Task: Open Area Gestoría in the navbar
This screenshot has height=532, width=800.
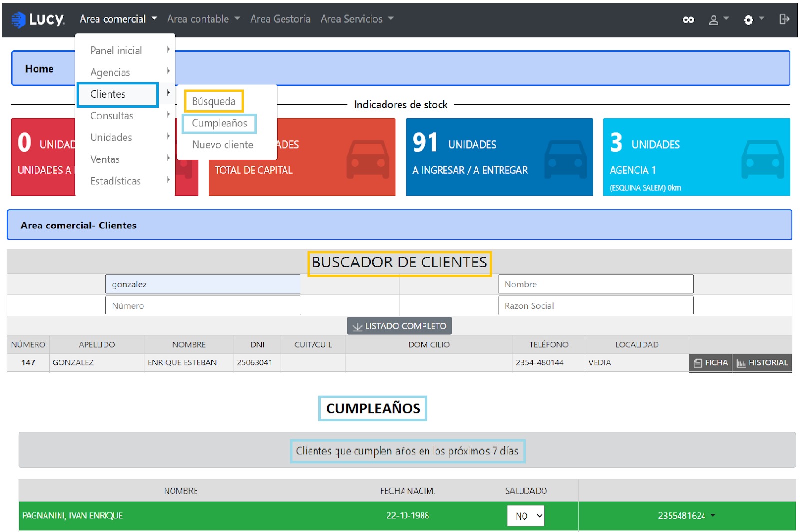Action: [280, 19]
